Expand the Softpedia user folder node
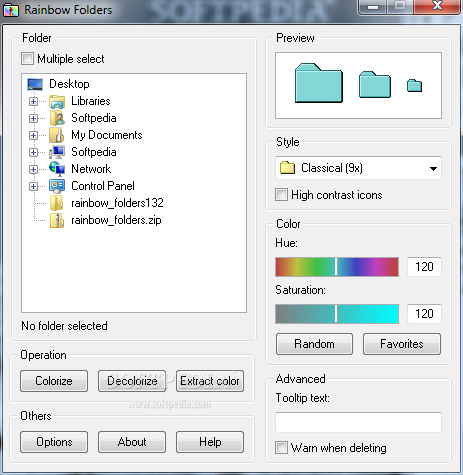Image resolution: width=463 pixels, height=475 pixels. [x=33, y=118]
